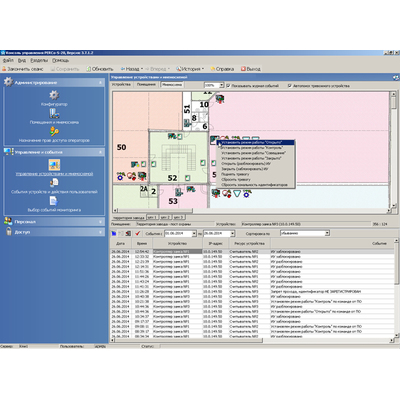Screen dimensions: 400x400
Task: Click the blue ring icon beside the triangle
Action: tap(247, 193)
